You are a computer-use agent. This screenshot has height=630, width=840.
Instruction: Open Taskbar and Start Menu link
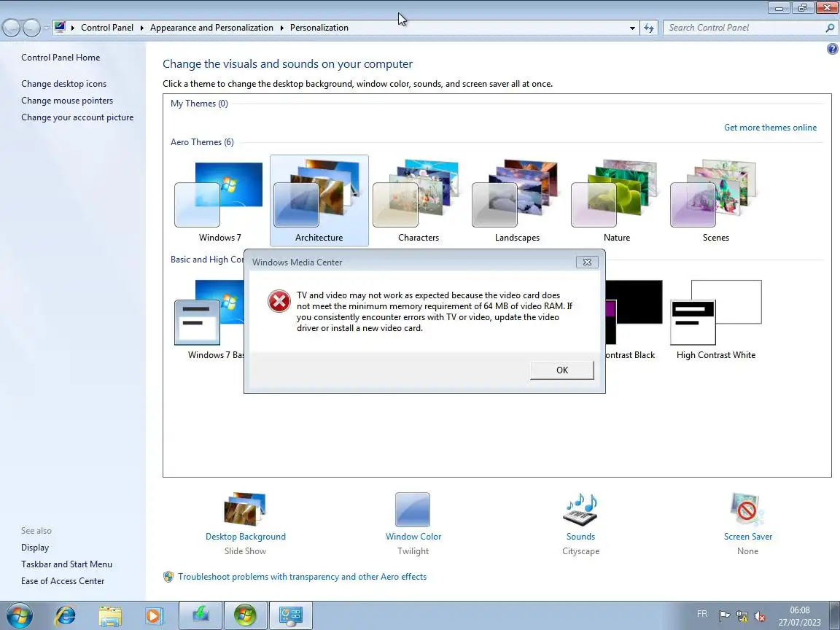[x=66, y=564]
